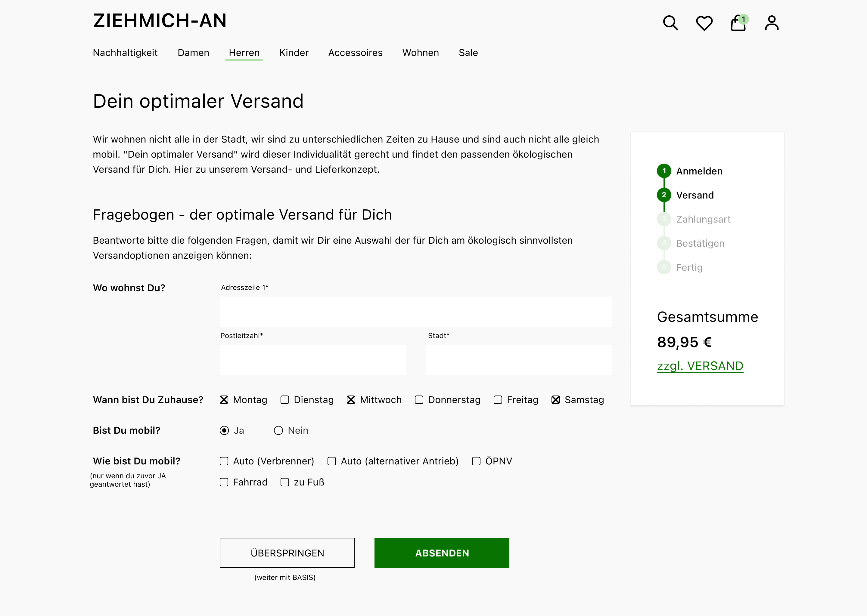The height and width of the screenshot is (616, 867).
Task: Click the ZIEHMICH-AN logo
Action: tap(160, 20)
